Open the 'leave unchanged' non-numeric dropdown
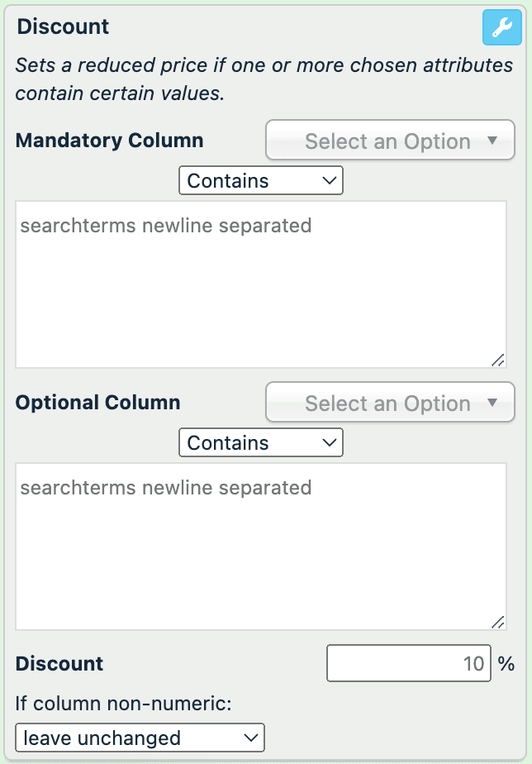Screen dimensions: 532x764 point(140,738)
